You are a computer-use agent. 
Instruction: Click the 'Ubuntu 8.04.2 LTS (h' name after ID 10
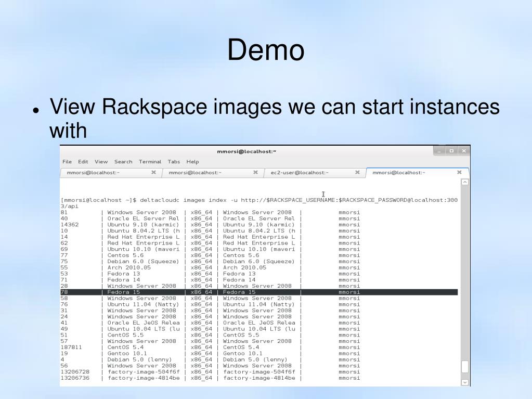[x=144, y=231]
